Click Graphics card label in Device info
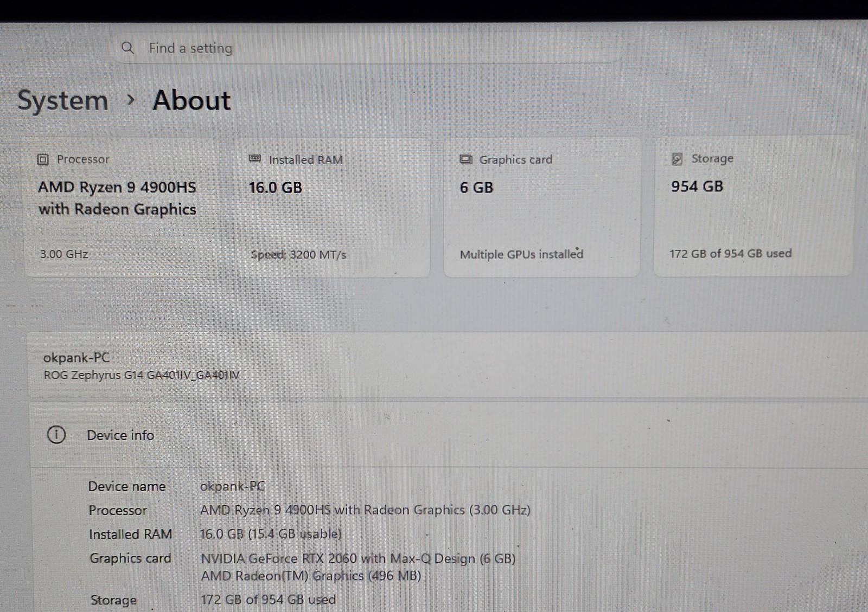The height and width of the screenshot is (612, 868). coord(130,558)
